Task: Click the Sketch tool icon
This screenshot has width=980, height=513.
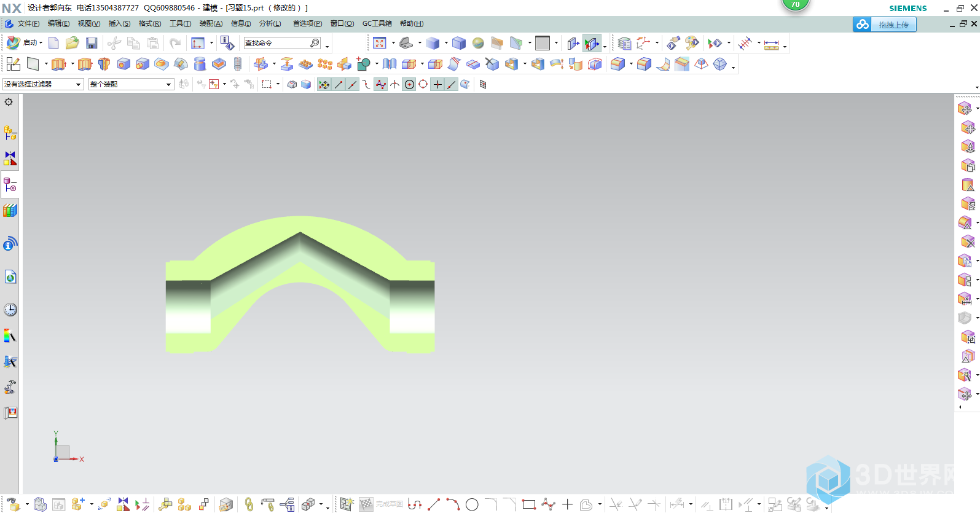Action: click(x=14, y=64)
